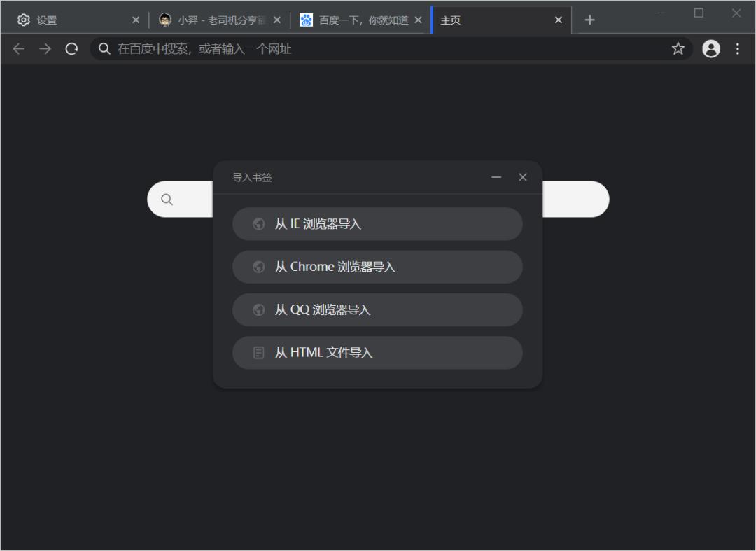Import bookmarks from IE browser
The height and width of the screenshot is (551, 756).
(x=377, y=224)
